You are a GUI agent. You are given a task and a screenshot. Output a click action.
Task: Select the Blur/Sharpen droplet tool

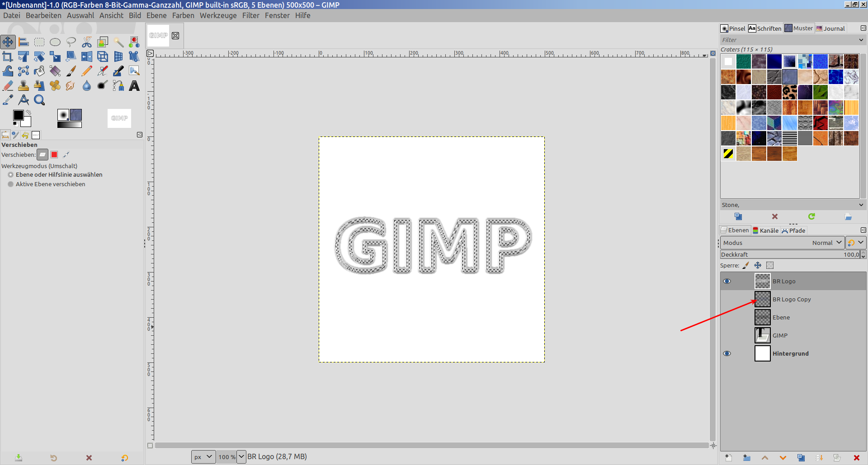tap(87, 85)
